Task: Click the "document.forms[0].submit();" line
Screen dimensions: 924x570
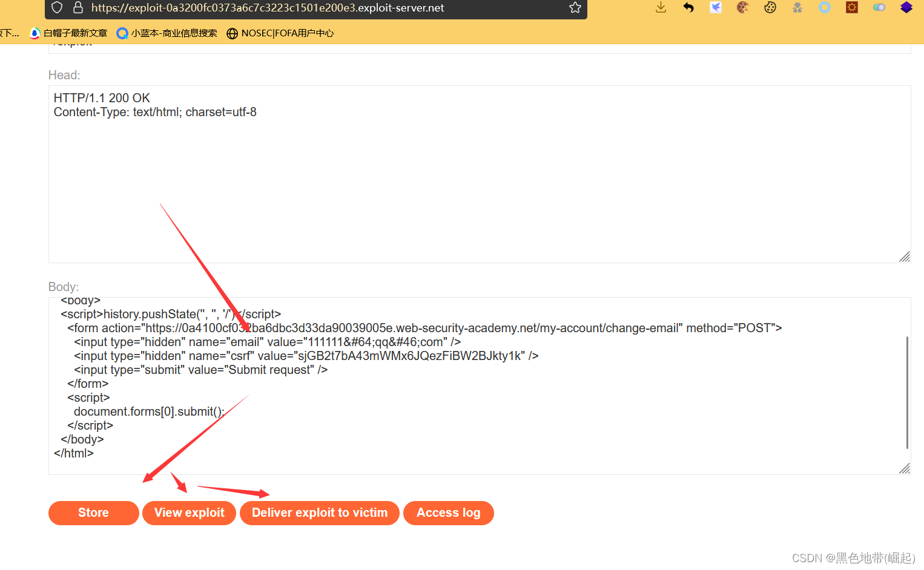Action: (x=149, y=411)
